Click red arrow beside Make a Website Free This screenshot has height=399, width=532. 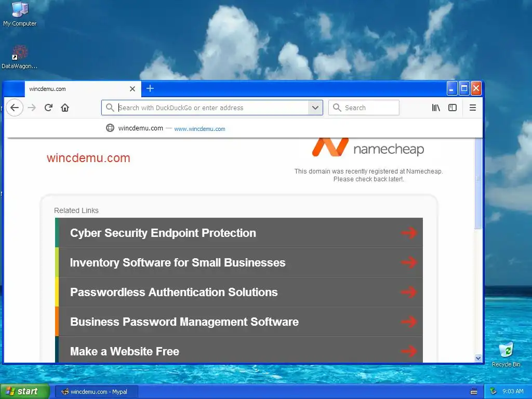[409, 351]
